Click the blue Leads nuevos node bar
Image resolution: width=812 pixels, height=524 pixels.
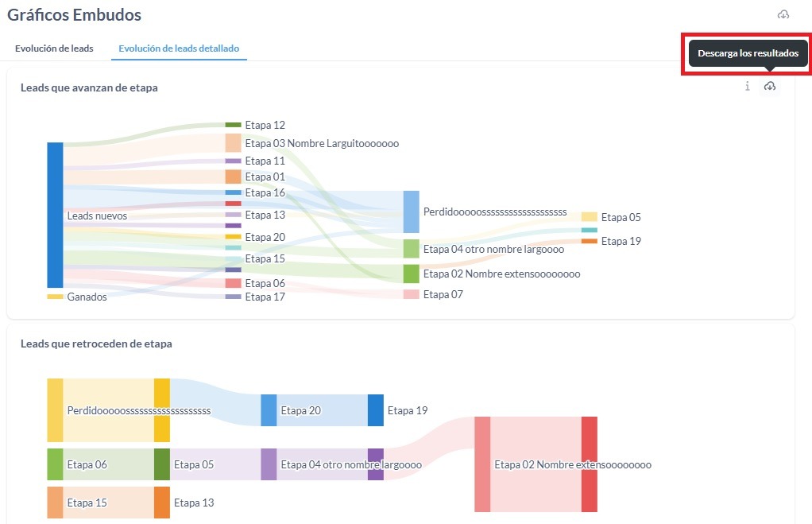point(55,215)
